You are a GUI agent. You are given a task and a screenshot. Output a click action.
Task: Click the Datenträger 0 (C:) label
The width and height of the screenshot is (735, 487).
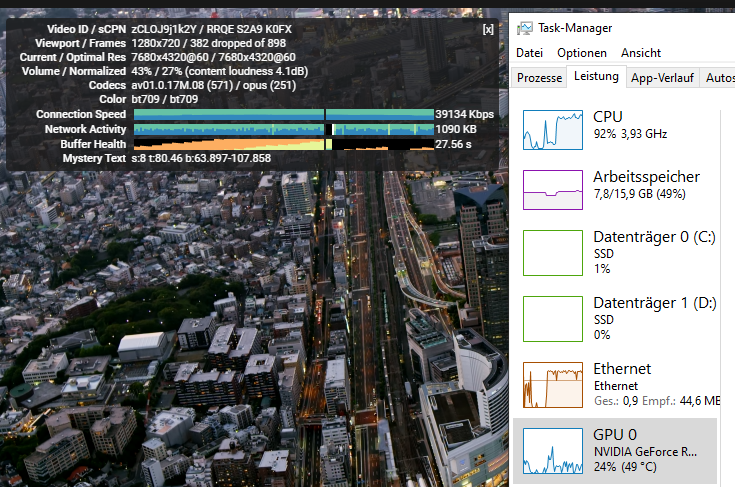(654, 237)
